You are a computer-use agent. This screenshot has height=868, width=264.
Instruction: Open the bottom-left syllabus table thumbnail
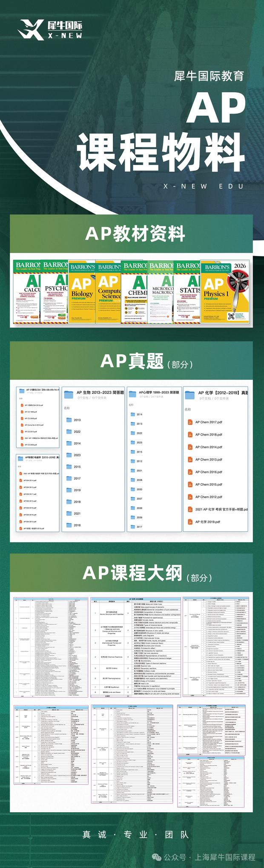pyautogui.click(x=51, y=745)
